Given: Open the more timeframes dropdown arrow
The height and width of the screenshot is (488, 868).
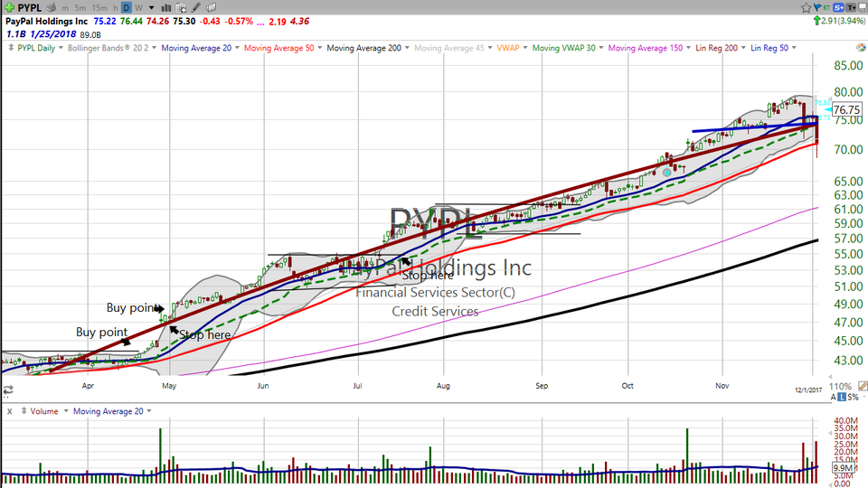Looking at the screenshot, I should 152,8.
